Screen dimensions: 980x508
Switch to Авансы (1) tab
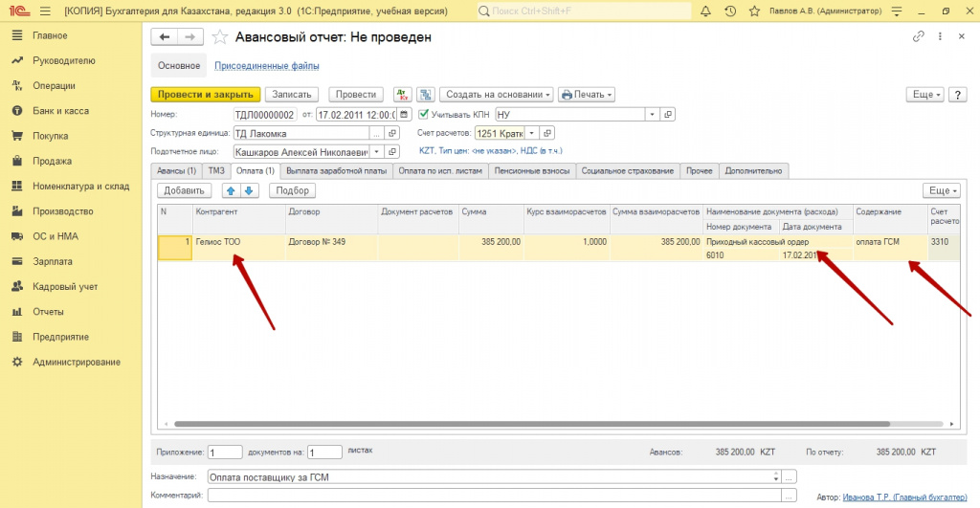(176, 170)
